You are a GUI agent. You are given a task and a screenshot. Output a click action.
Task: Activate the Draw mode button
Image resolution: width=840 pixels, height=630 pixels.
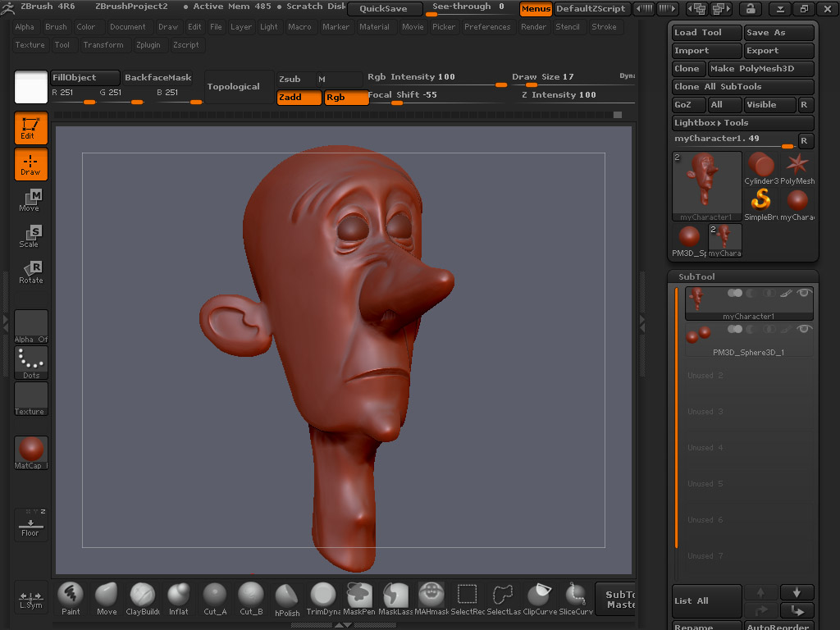click(x=30, y=164)
